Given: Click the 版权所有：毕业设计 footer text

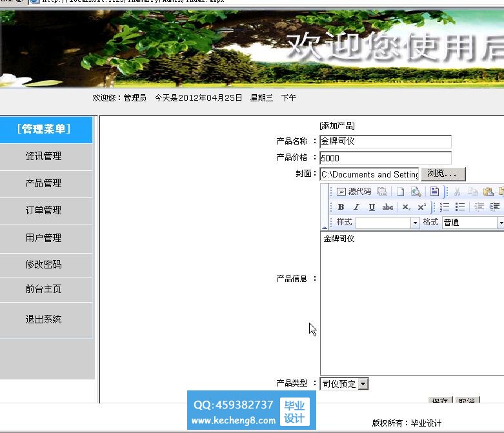Looking at the screenshot, I should pos(407,423).
